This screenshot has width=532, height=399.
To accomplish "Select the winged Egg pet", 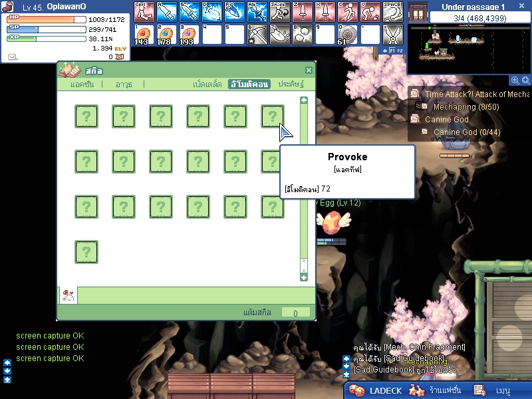I will coord(334,222).
